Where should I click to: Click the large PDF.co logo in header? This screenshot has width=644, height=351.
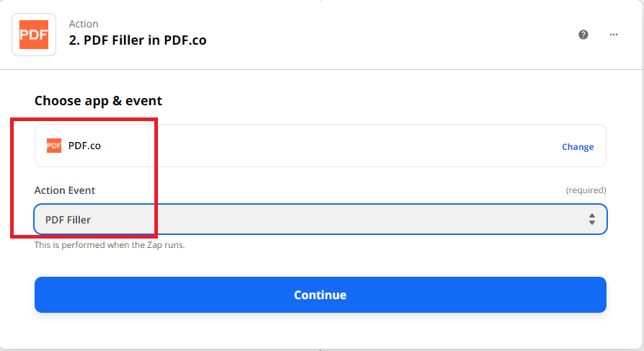coord(34,35)
